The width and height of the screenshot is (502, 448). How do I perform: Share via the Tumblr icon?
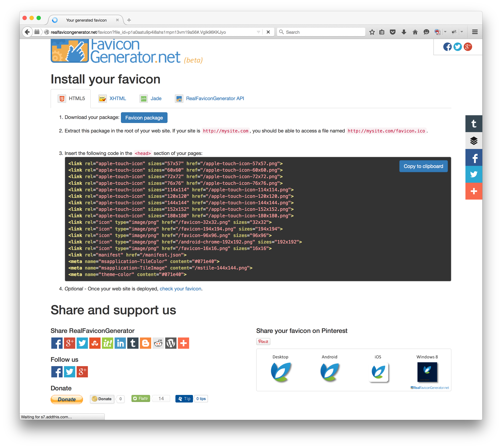(x=133, y=343)
